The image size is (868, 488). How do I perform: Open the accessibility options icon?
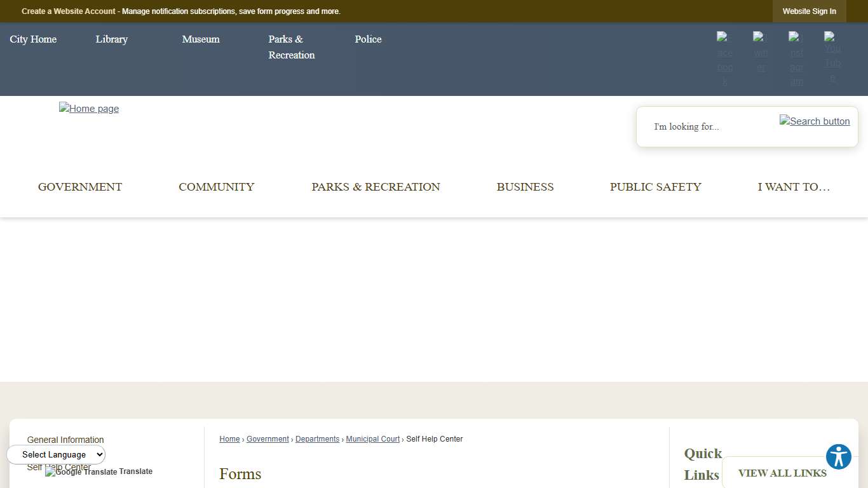point(839,456)
